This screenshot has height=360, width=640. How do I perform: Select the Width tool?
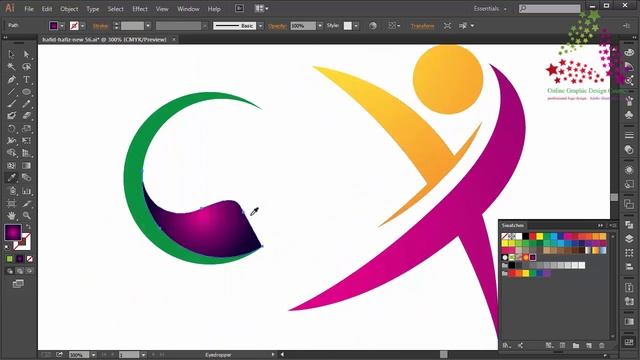coord(11,141)
